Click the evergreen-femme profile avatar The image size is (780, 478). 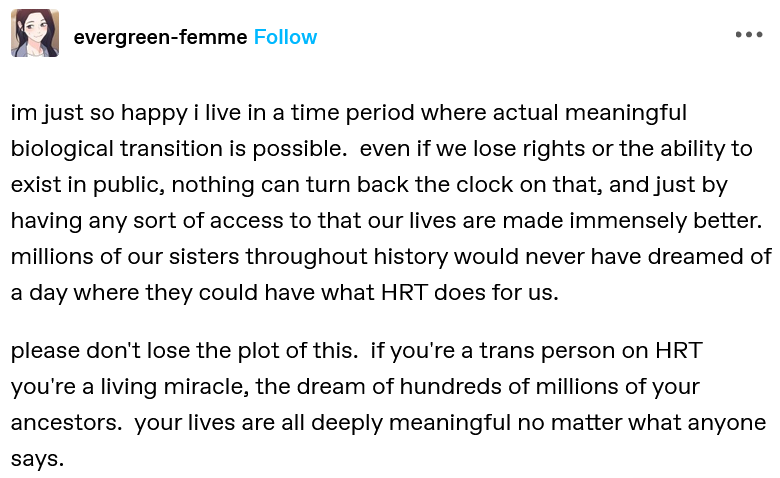click(x=35, y=35)
